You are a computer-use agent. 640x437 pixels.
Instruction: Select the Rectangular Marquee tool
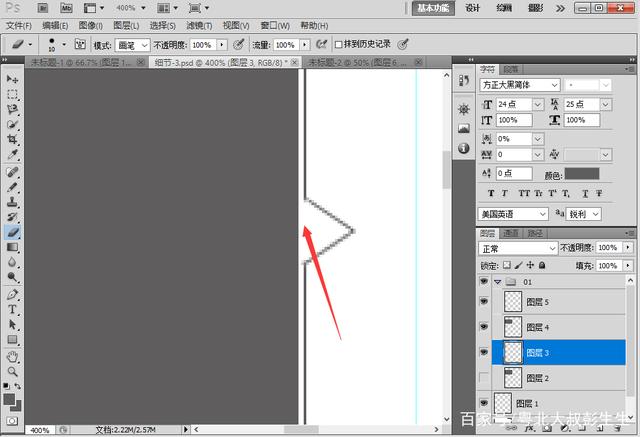coord(12,94)
